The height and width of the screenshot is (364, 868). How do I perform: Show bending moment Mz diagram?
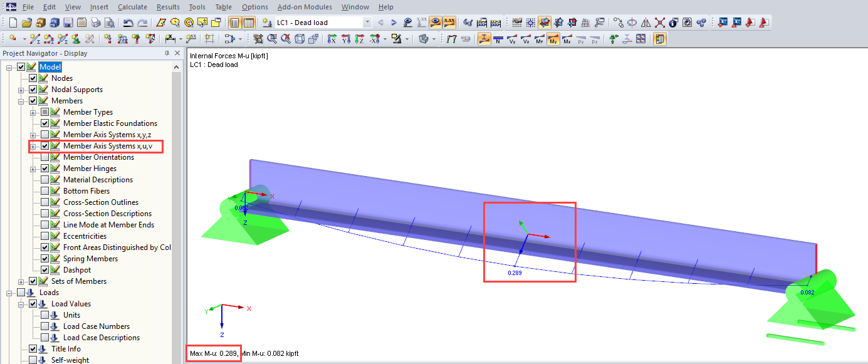point(567,39)
